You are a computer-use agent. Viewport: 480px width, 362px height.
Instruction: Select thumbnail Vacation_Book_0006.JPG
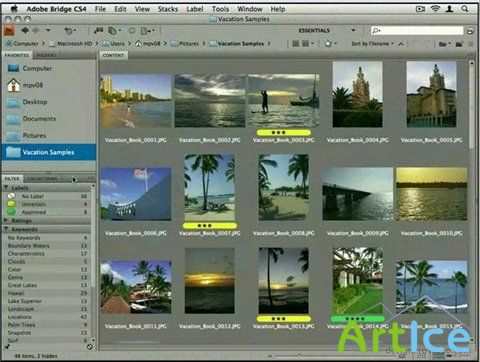pyautogui.click(x=136, y=194)
